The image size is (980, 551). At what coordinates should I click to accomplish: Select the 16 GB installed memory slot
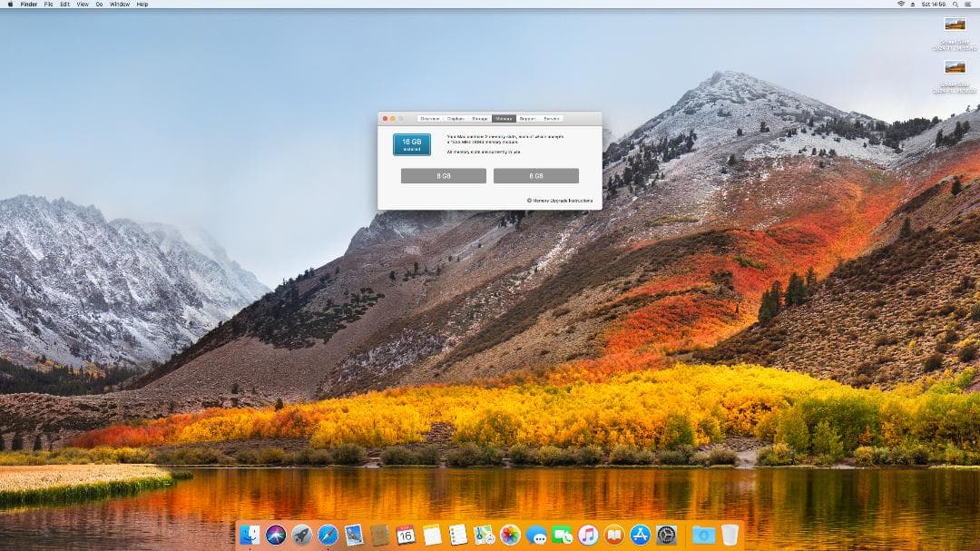[x=411, y=145]
